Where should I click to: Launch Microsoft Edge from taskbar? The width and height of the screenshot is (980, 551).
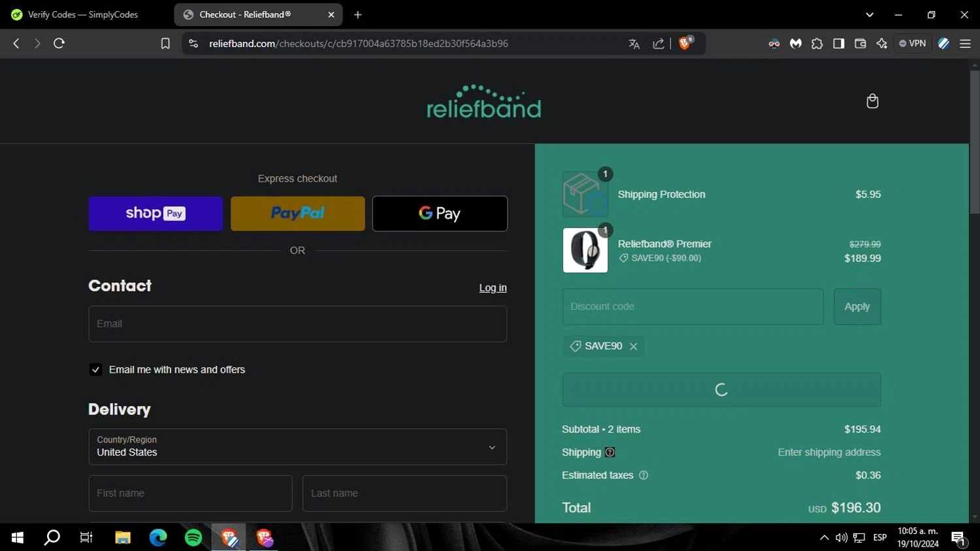[x=158, y=537]
